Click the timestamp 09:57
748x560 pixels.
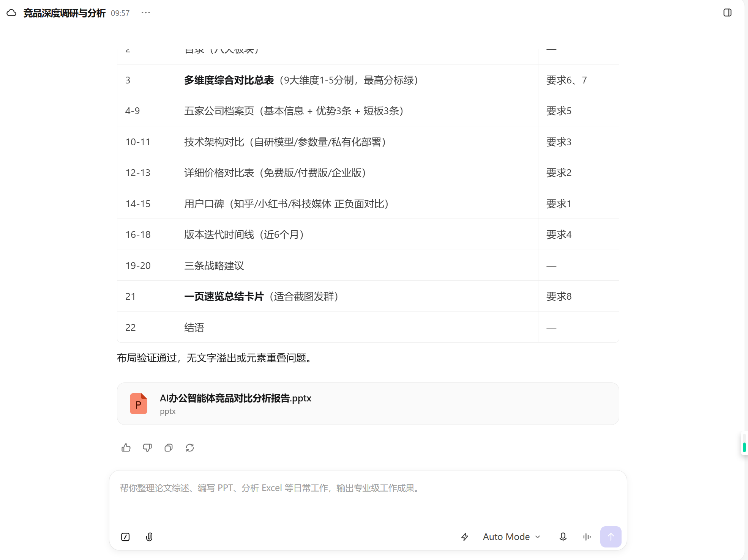point(120,13)
